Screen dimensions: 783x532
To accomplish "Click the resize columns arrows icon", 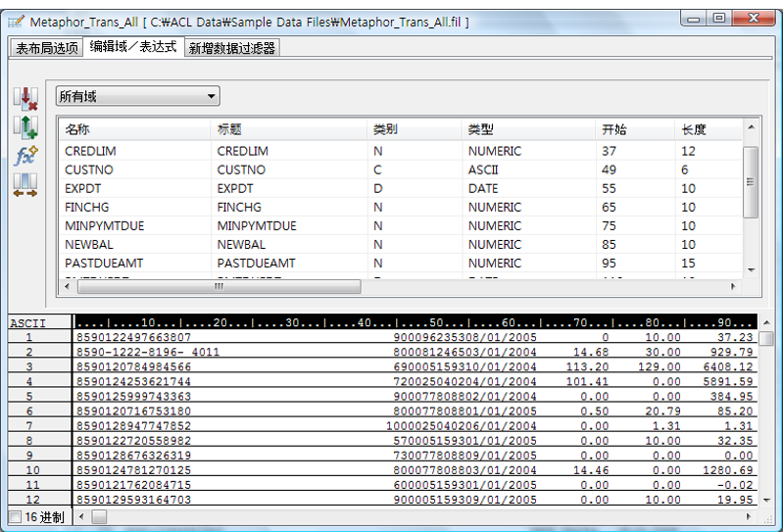I will click(x=25, y=184).
